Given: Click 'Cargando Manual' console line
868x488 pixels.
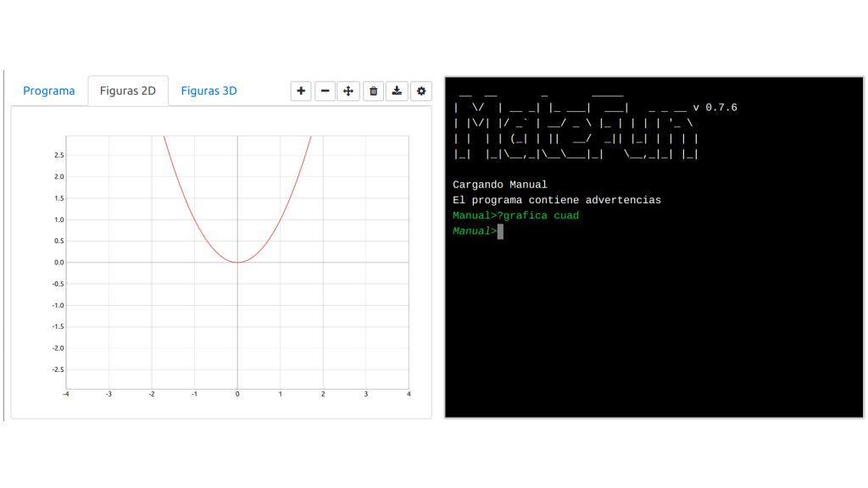Looking at the screenshot, I should 500,185.
